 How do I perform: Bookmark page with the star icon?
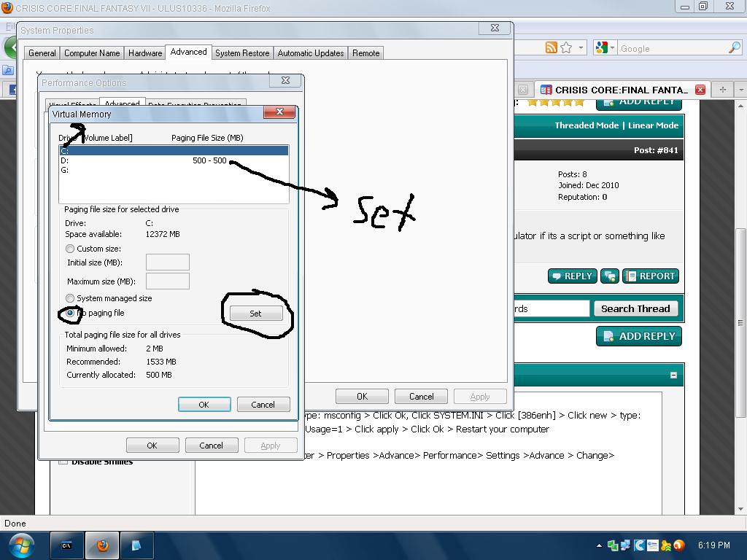[x=566, y=47]
